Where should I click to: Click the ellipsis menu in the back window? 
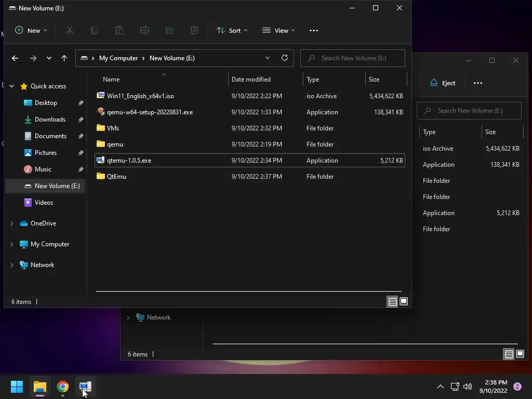coord(478,83)
